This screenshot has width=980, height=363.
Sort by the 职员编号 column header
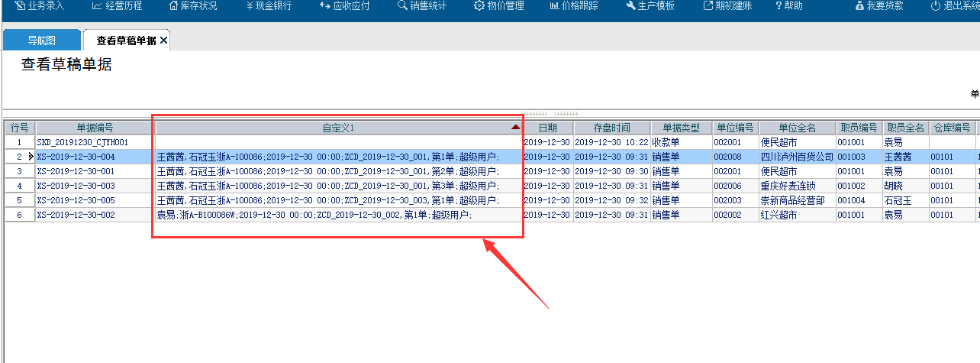[x=859, y=128]
